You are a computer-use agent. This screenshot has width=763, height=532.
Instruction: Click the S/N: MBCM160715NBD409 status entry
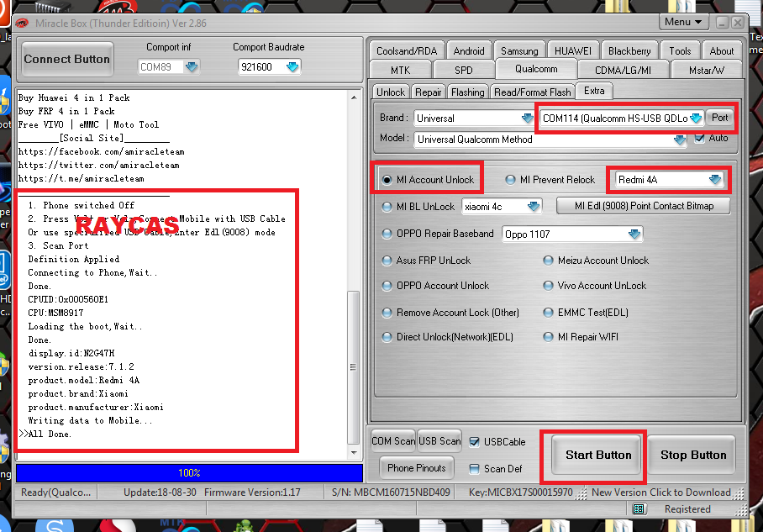[x=390, y=492]
